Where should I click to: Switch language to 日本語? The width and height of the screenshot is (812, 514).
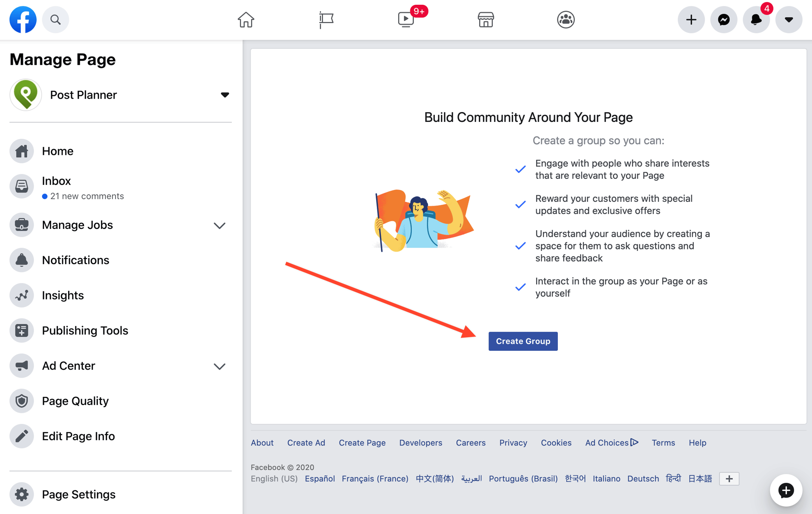pos(700,479)
